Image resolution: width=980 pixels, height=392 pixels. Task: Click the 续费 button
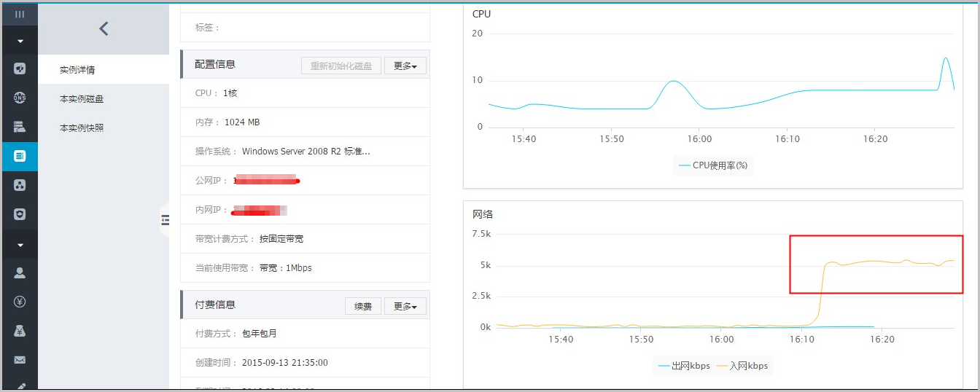pos(363,306)
